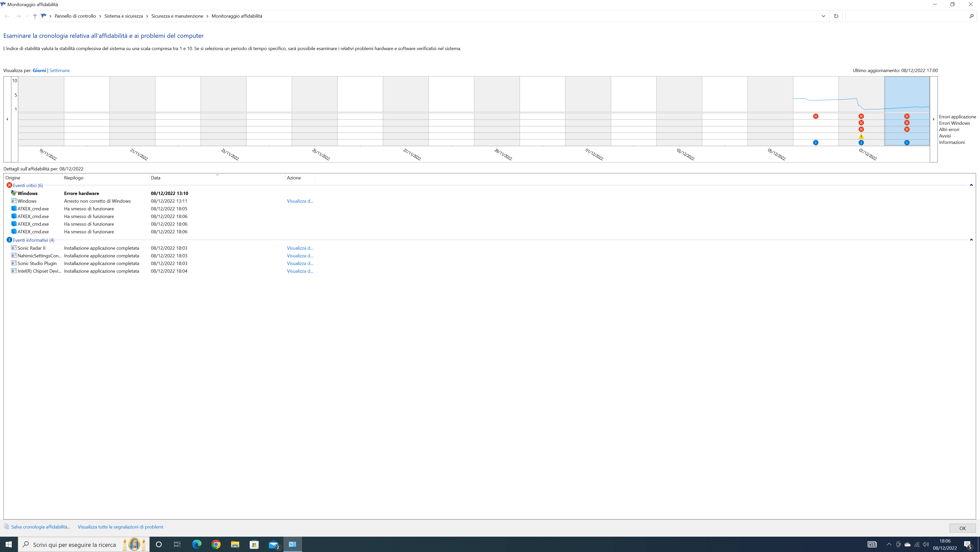Switch the view to Giorni
The height and width of the screenshot is (552, 980).
(x=39, y=71)
